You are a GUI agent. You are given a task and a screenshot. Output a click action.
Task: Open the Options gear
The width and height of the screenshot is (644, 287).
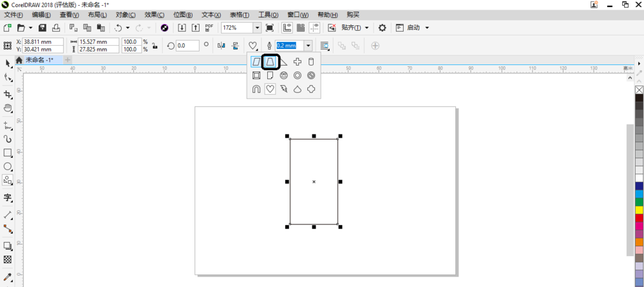pyautogui.click(x=382, y=28)
